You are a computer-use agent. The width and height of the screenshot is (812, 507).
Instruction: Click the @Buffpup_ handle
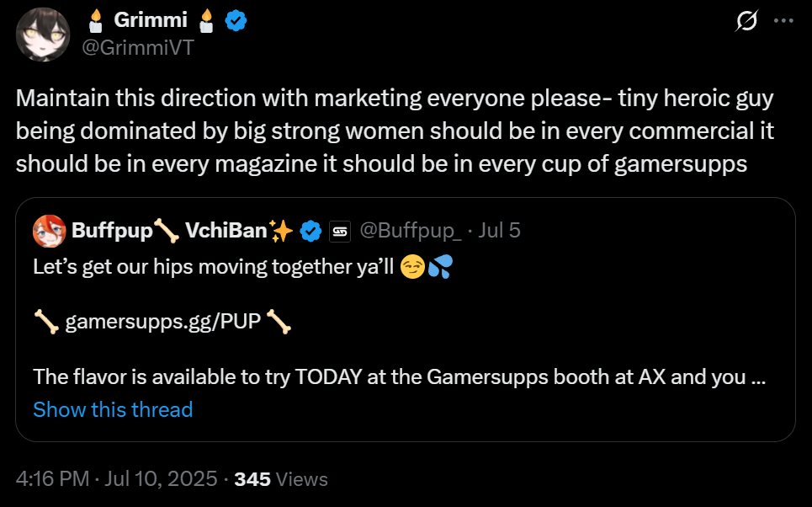(x=410, y=230)
